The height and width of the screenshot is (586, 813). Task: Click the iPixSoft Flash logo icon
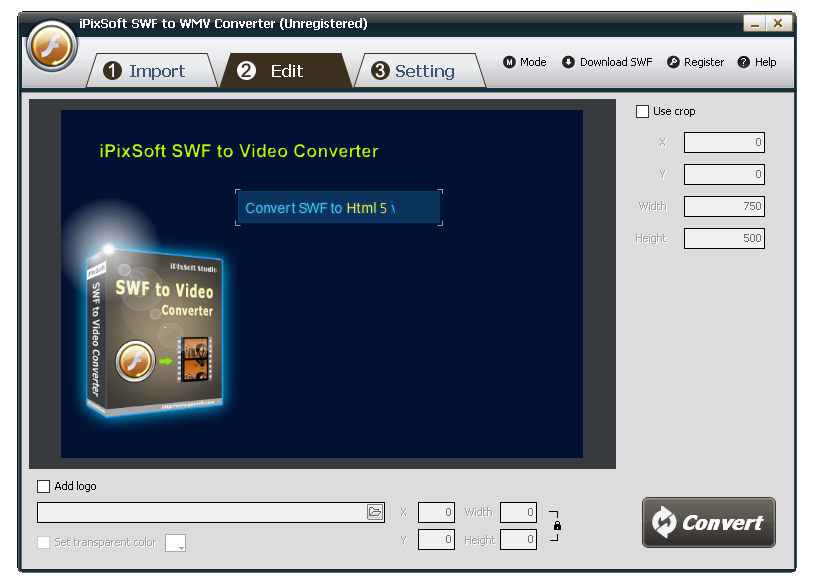[52, 47]
